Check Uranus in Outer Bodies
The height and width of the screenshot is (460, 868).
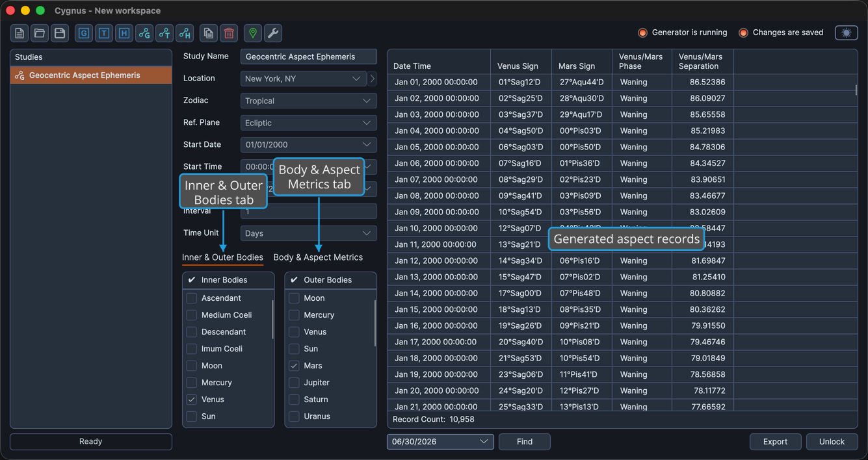(x=294, y=416)
